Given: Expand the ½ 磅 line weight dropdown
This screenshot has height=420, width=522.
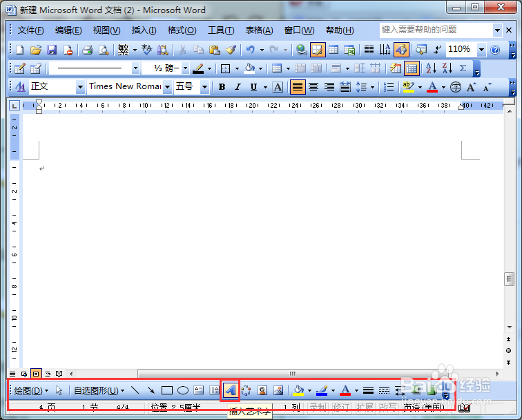Looking at the screenshot, I should [186, 68].
